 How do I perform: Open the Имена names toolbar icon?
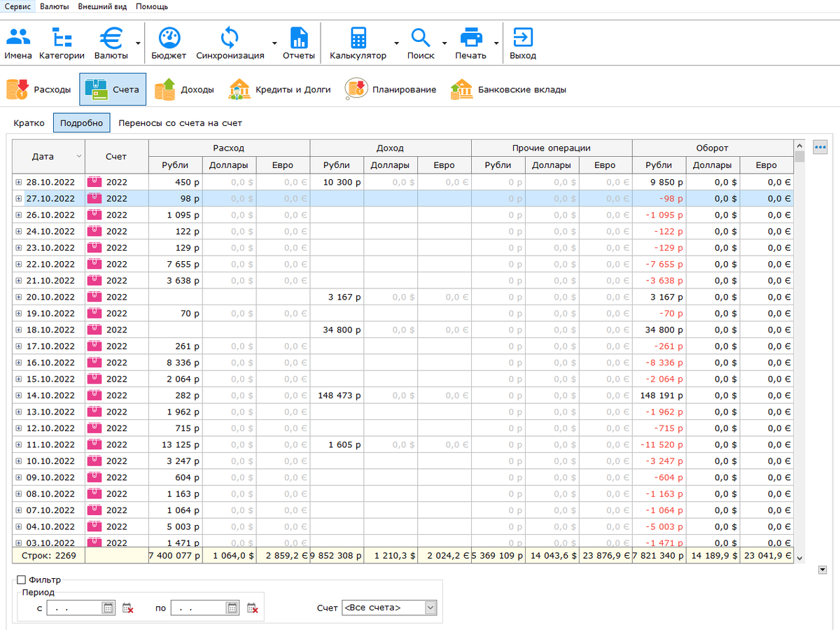point(17,43)
